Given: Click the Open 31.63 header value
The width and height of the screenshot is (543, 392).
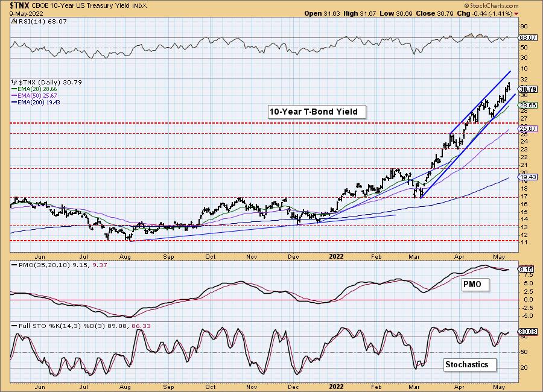Looking at the screenshot, I should click(x=323, y=13).
